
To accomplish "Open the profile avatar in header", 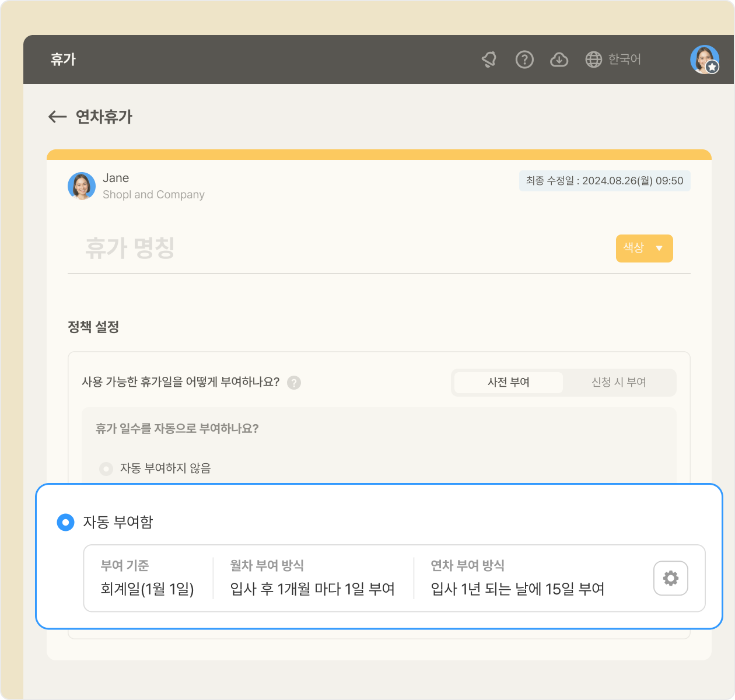I will point(704,60).
